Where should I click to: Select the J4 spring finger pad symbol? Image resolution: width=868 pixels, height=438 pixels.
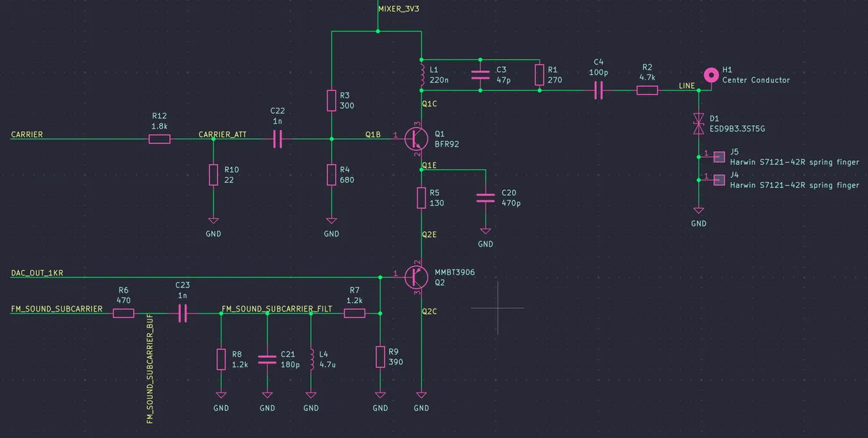click(718, 180)
